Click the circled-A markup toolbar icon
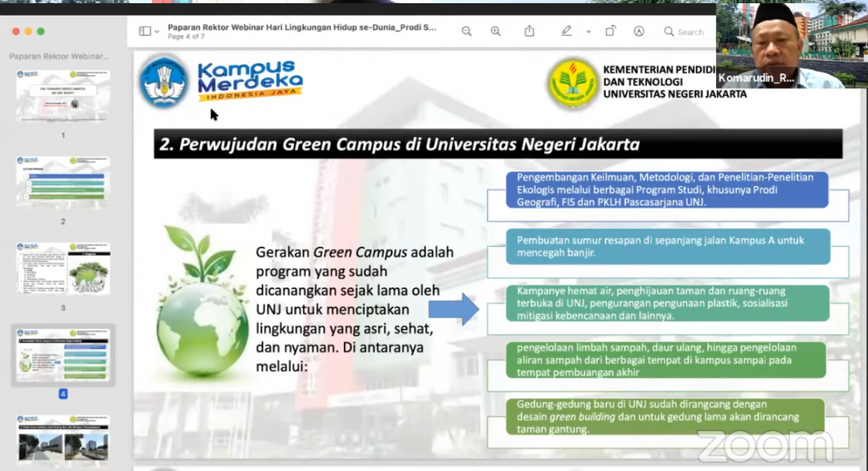The width and height of the screenshot is (868, 471). point(639,32)
